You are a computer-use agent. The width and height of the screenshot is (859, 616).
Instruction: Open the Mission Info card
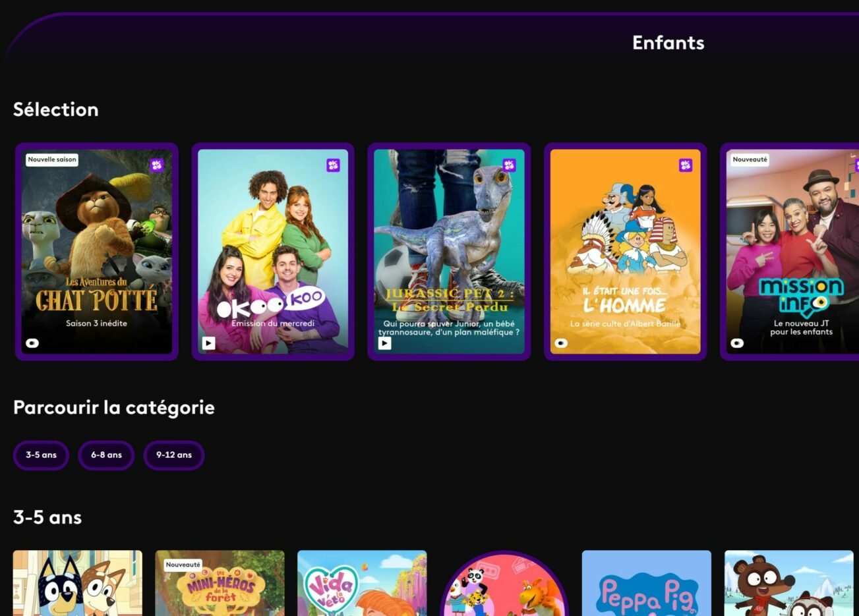(x=790, y=252)
